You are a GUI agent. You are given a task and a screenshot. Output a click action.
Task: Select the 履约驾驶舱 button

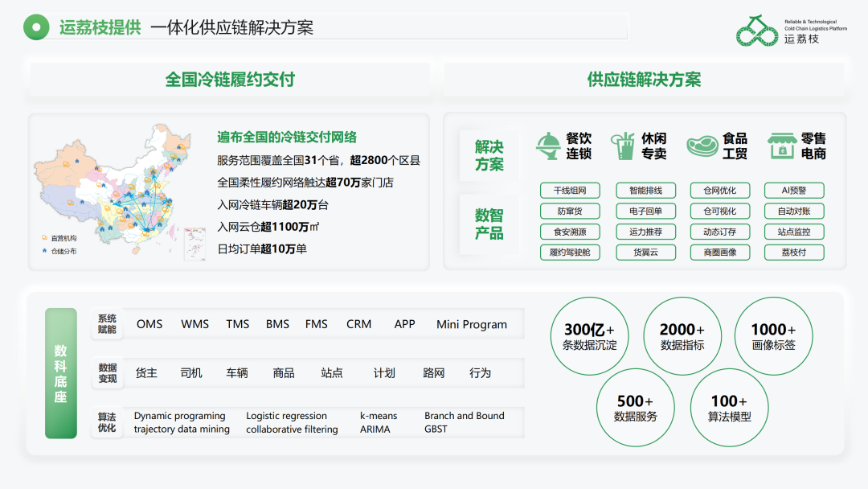[x=570, y=253]
